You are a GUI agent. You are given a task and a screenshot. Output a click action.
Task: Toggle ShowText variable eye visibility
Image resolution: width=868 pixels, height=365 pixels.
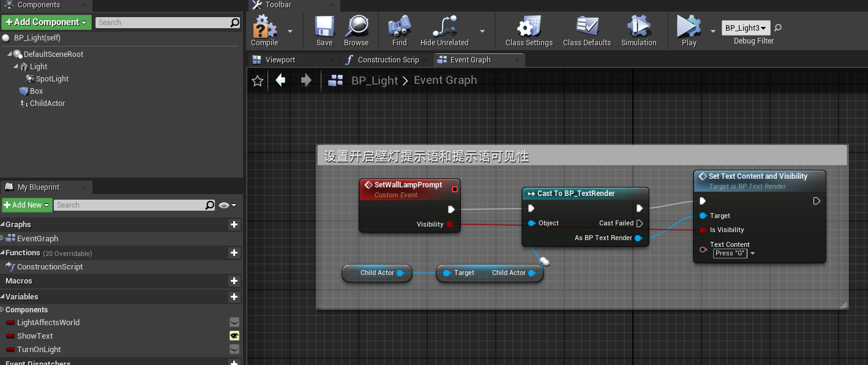point(234,336)
